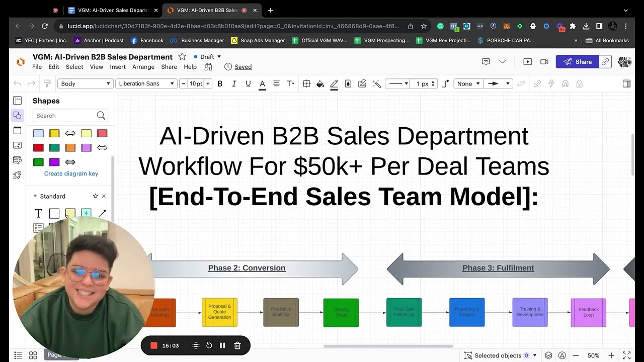The width and height of the screenshot is (644, 362).
Task: Select the Phase 3: Fulfilment arrow
Action: (498, 268)
